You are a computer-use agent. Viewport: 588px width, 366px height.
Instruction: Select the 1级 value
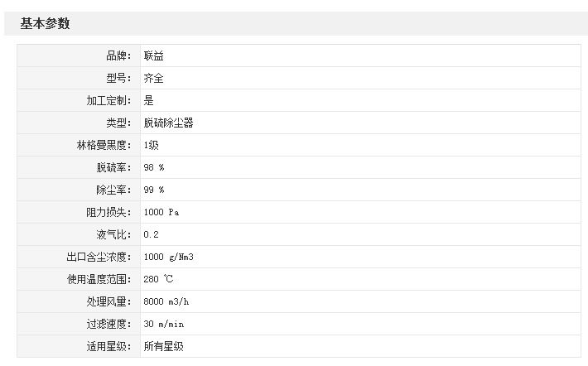tap(151, 145)
